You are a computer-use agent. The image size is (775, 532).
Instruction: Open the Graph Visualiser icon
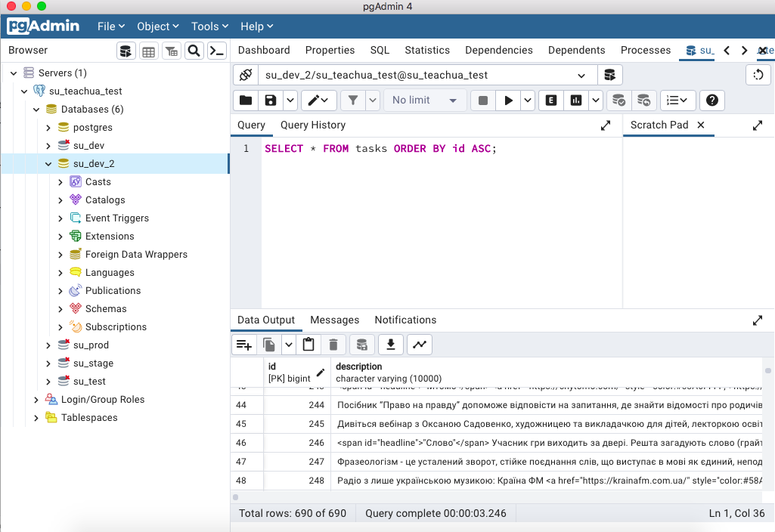pyautogui.click(x=420, y=345)
